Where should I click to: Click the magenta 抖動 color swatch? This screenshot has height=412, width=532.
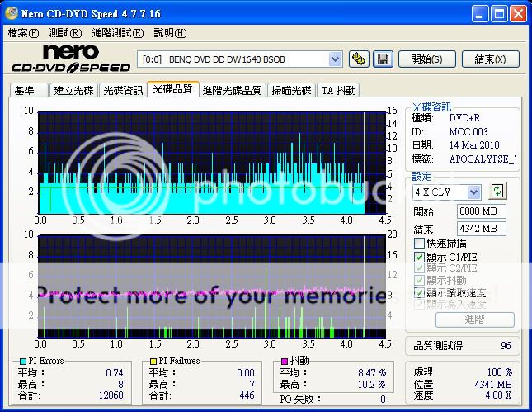285,361
